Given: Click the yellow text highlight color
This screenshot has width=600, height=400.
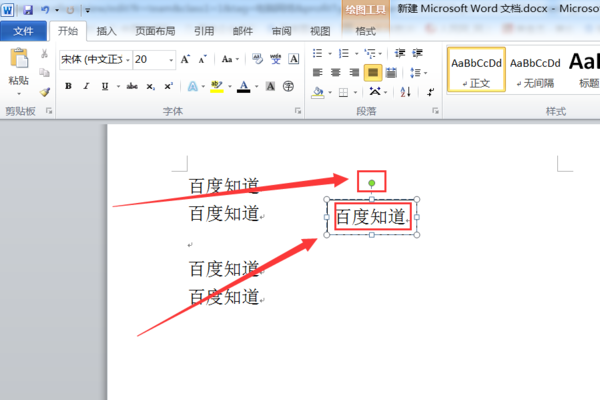Looking at the screenshot, I should (x=217, y=87).
